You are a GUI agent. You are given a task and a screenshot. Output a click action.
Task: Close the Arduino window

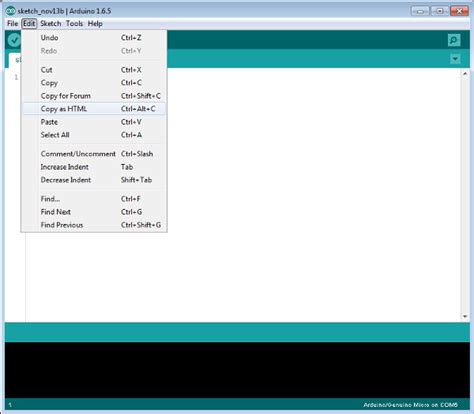click(x=459, y=11)
